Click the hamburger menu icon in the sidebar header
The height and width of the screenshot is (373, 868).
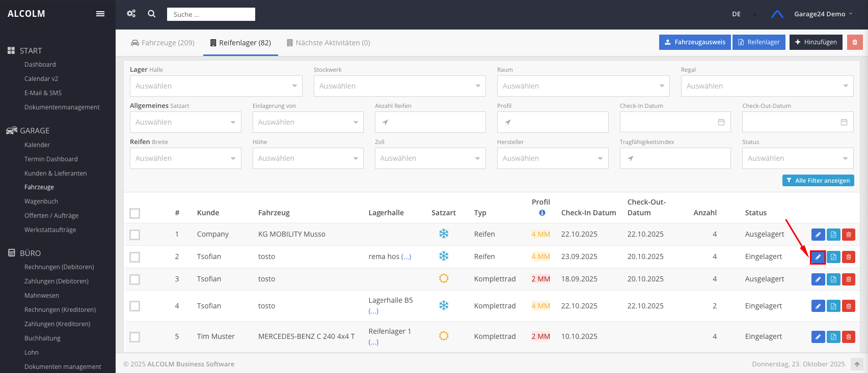(x=100, y=14)
